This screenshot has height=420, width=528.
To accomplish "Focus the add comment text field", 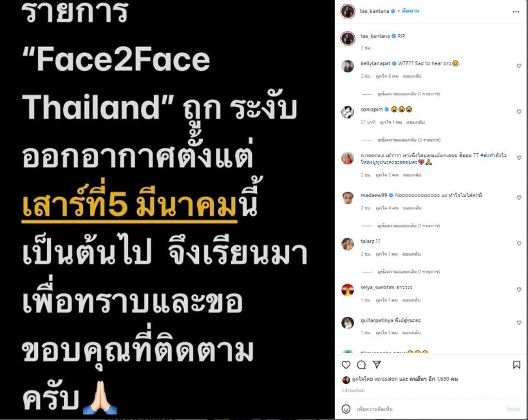I will 428,409.
